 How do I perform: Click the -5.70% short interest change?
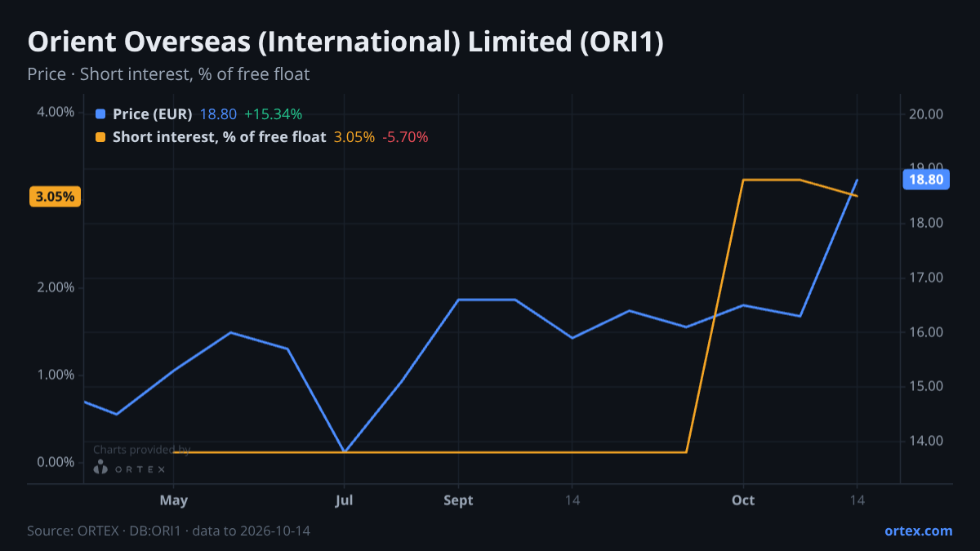pyautogui.click(x=405, y=137)
